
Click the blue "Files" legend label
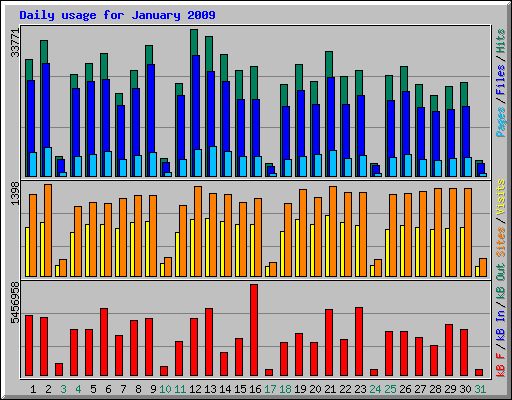click(x=500, y=80)
